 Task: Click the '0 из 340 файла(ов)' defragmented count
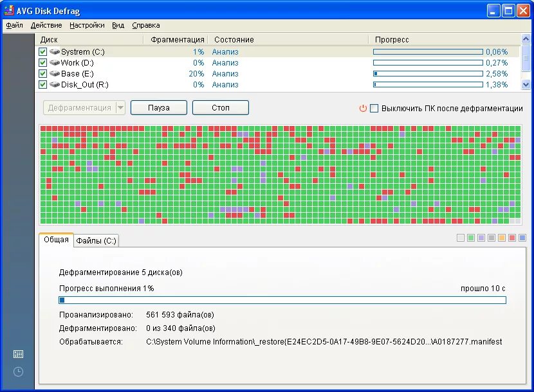[181, 328]
